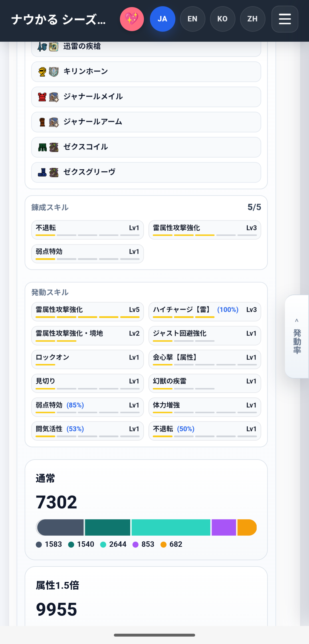Viewport: 309px width, 644px height.
Task: Switch language to EN
Action: pyautogui.click(x=193, y=19)
